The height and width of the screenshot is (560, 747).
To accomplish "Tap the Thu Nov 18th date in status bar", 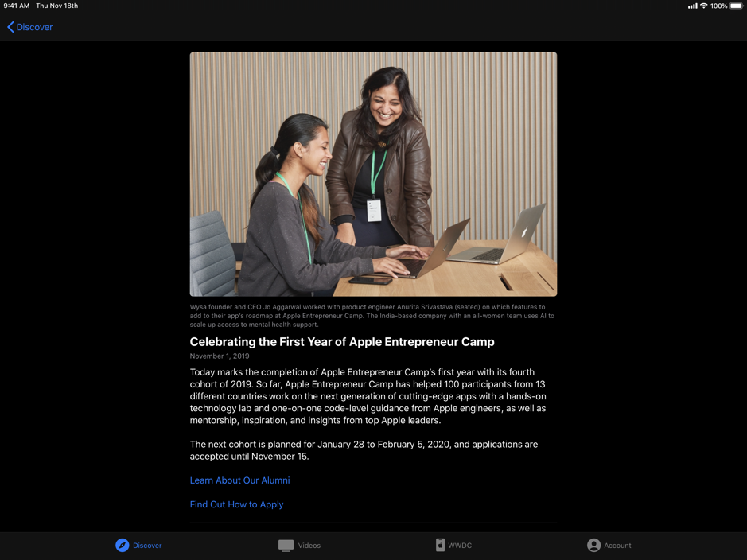I will click(x=56, y=6).
